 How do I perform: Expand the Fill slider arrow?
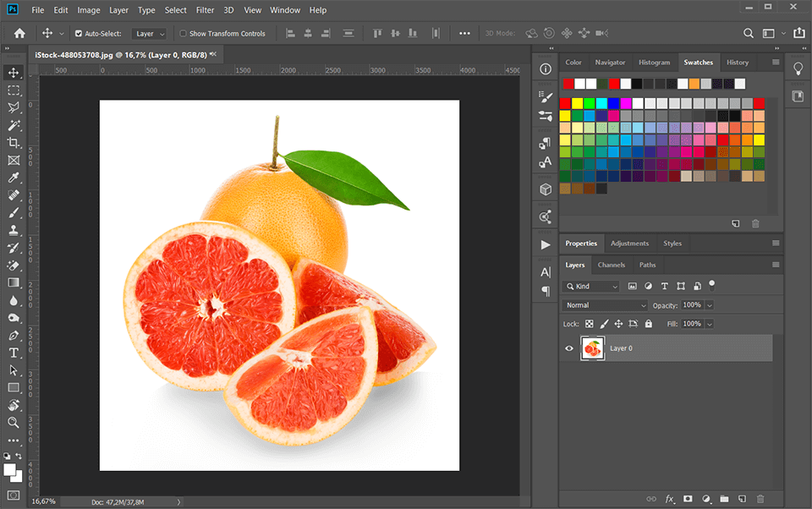point(710,324)
